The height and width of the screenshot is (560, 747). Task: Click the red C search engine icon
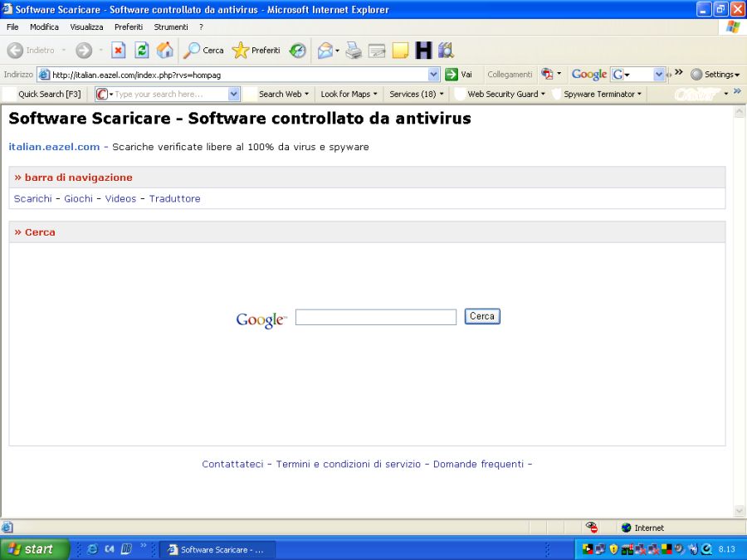point(101,95)
